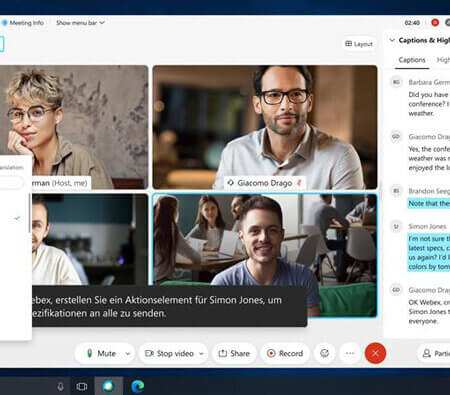Expand the Stop video options arrow
Screen dimensions: 450x395
click(x=201, y=353)
